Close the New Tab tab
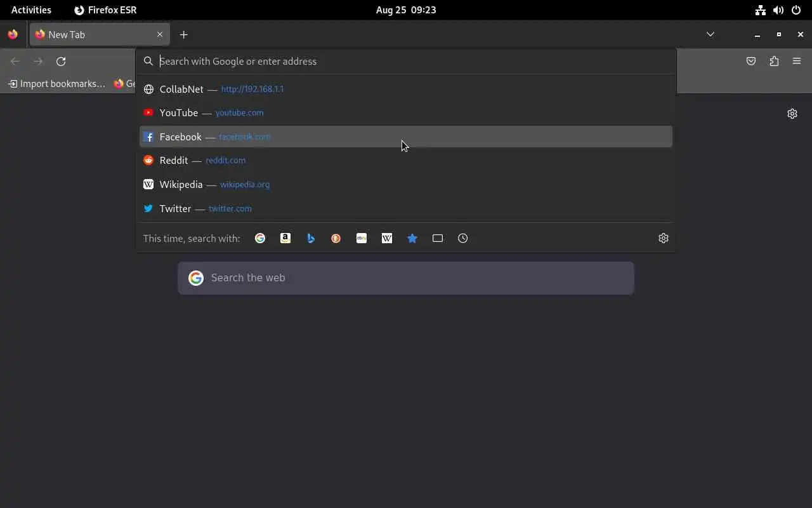The width and height of the screenshot is (812, 508). (x=160, y=34)
